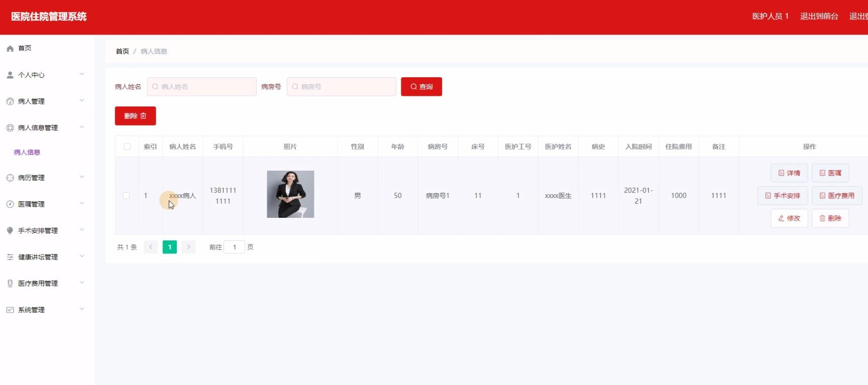Image resolution: width=868 pixels, height=385 pixels.
Task: Click the 系统管理 sidebar icon
Action: (10, 310)
